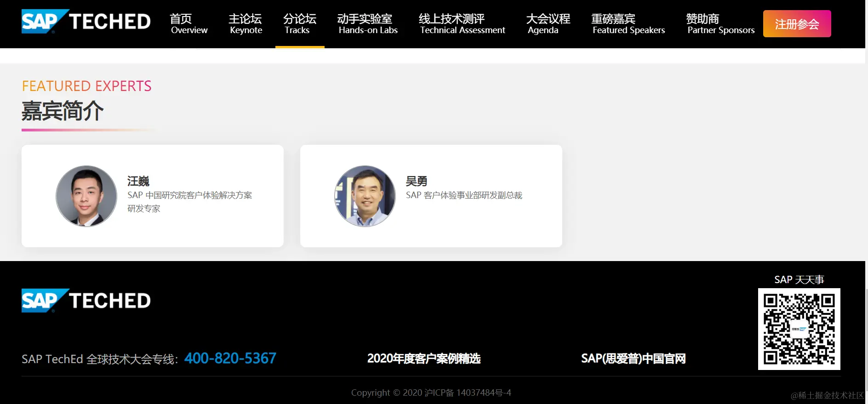
Task: Open 赞助商 Partner Sponsors
Action: click(720, 24)
